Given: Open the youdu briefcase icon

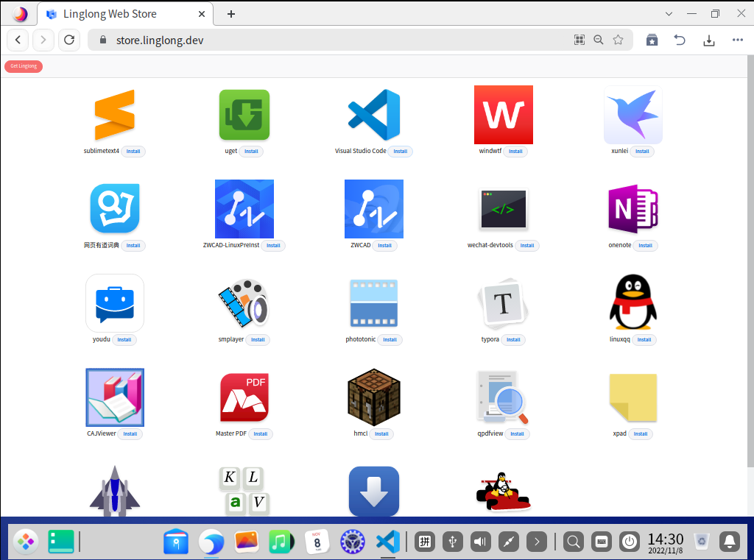Looking at the screenshot, I should (x=114, y=303).
